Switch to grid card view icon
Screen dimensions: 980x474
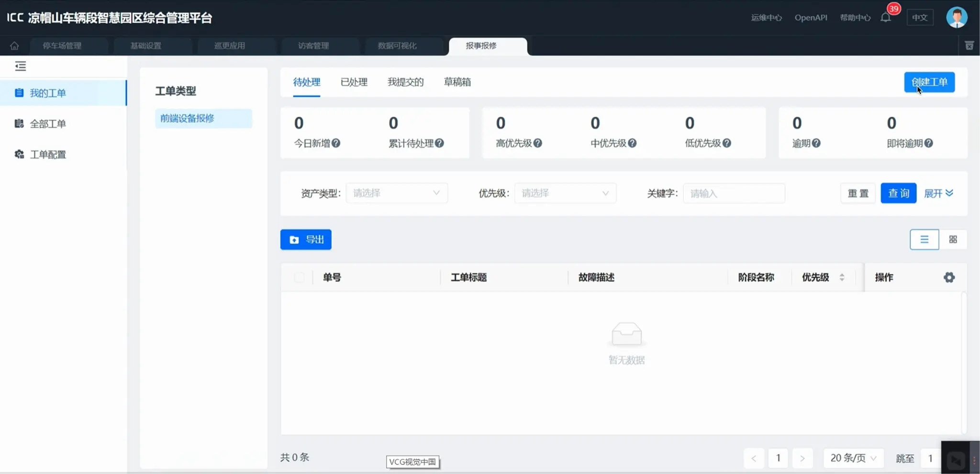click(x=953, y=239)
